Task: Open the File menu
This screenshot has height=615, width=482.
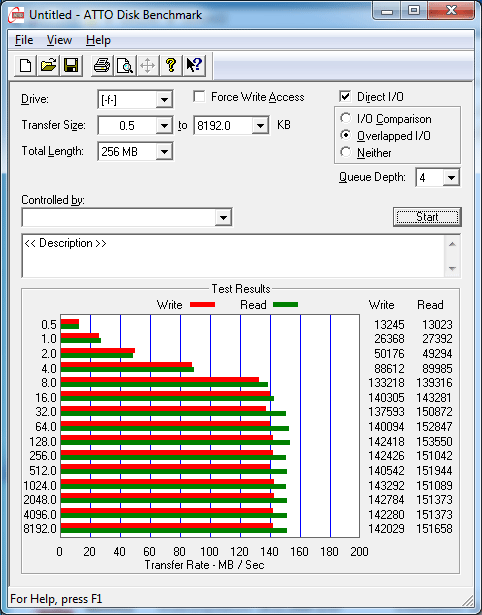Action: coord(24,40)
